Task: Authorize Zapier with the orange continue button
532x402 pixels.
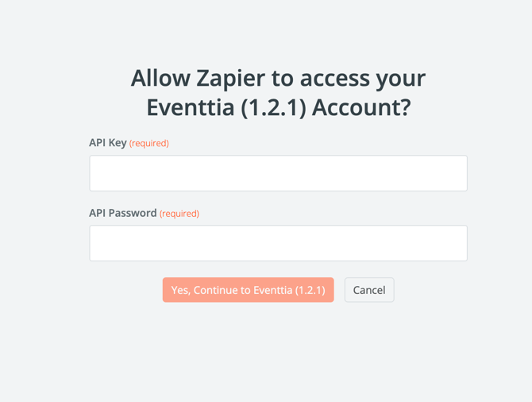Action: coord(248,290)
